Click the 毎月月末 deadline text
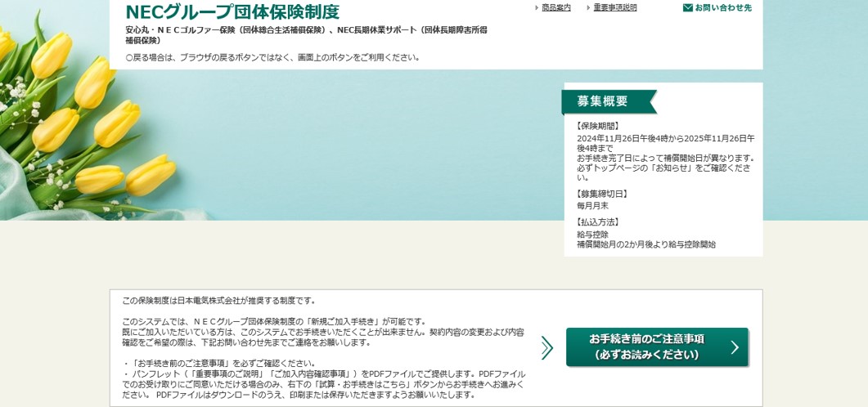 click(592, 206)
